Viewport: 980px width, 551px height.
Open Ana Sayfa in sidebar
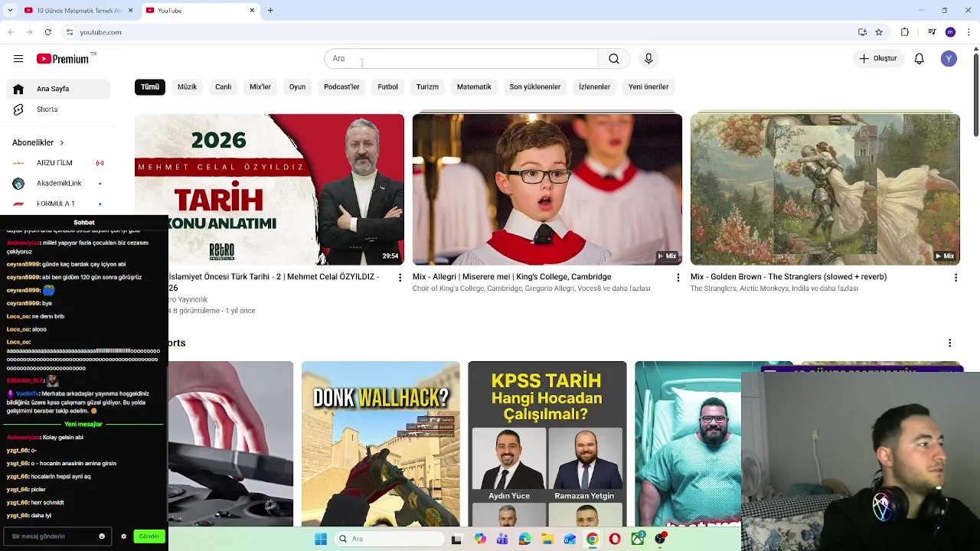click(58, 89)
